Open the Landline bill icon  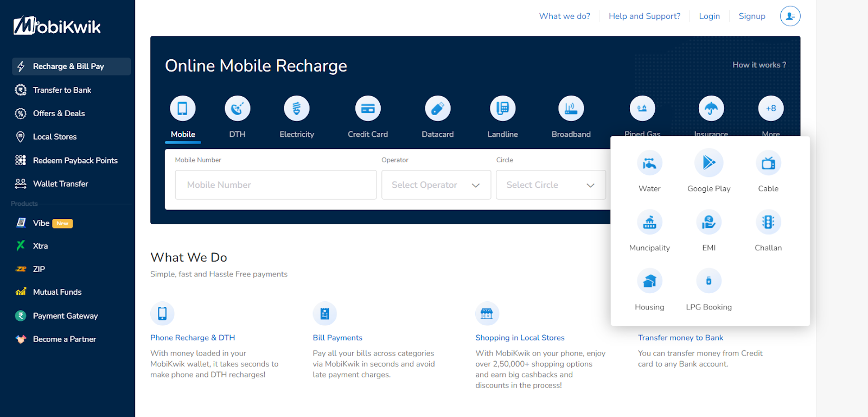click(503, 109)
